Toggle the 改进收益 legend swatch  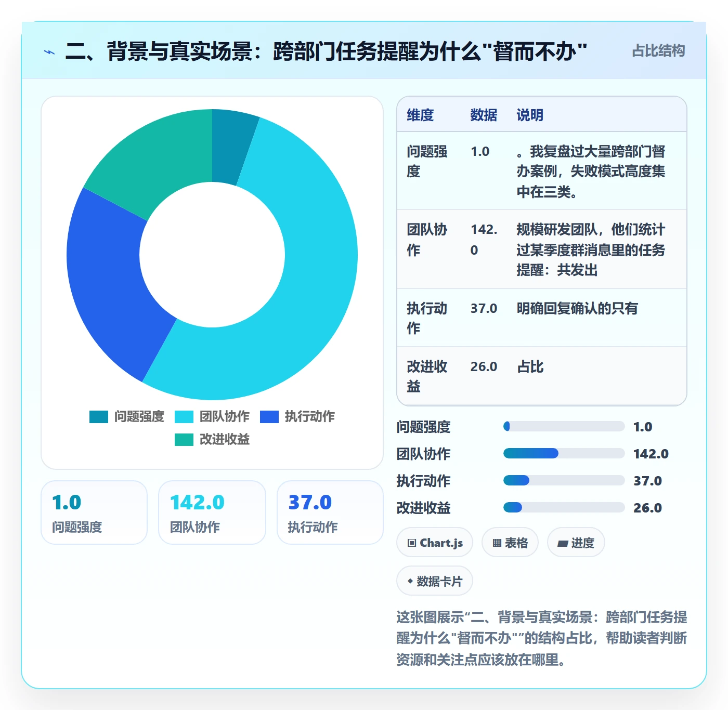point(184,440)
